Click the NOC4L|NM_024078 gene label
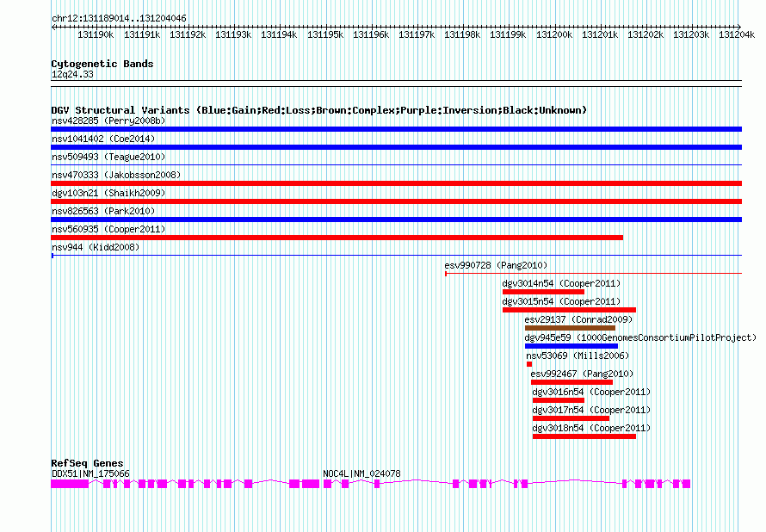 click(361, 473)
